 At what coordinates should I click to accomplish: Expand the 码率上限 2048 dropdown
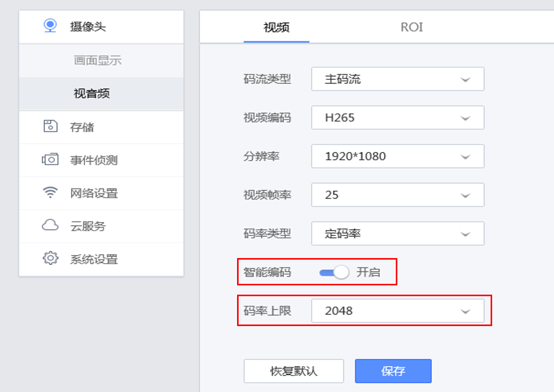(397, 311)
